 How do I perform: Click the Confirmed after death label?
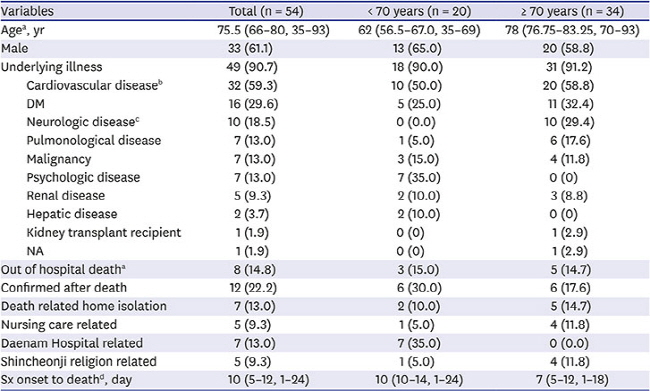[64, 288]
